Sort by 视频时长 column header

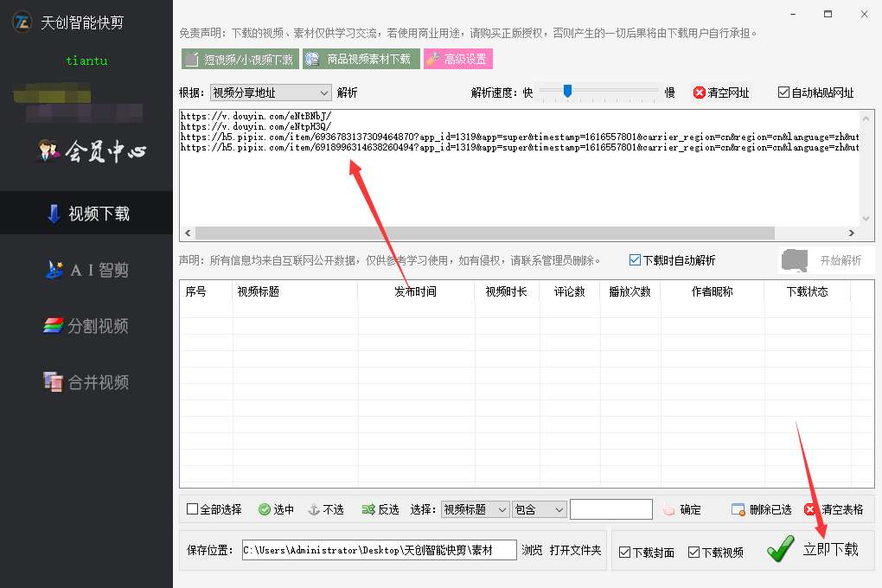coord(507,291)
